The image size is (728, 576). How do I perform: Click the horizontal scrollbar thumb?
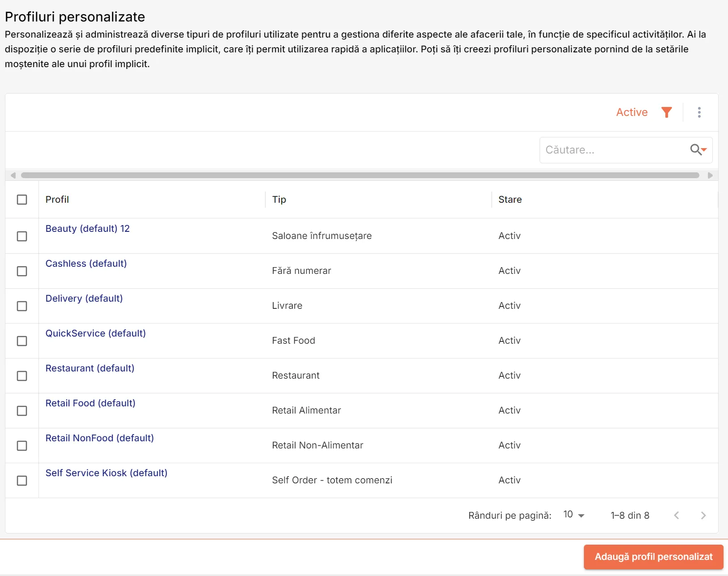[x=360, y=175]
